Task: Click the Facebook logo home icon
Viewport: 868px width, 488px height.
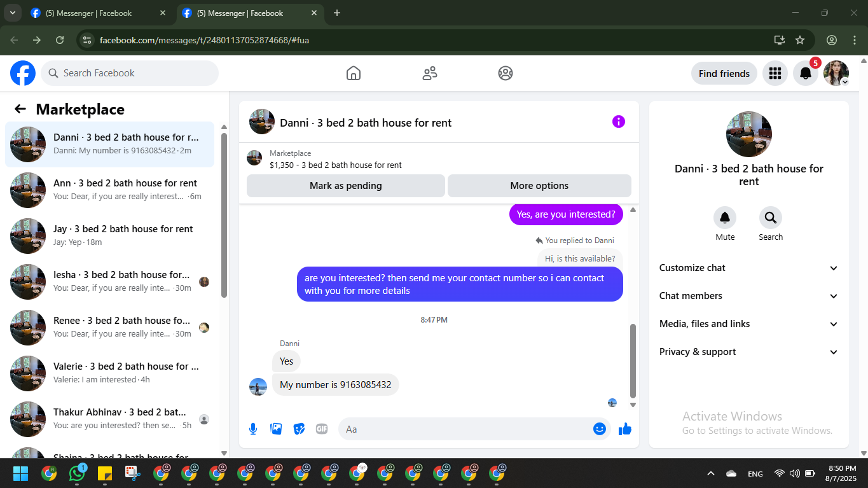Action: 23,73
